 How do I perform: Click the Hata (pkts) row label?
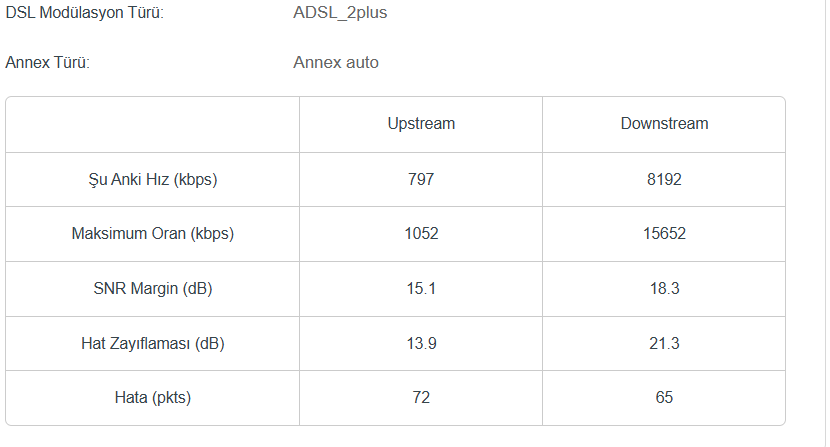[x=152, y=397]
